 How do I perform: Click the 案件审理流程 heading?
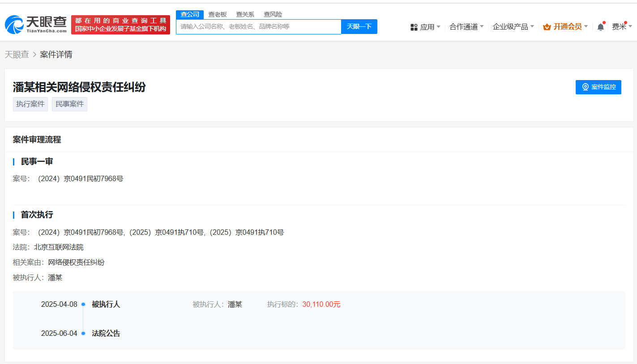point(37,140)
